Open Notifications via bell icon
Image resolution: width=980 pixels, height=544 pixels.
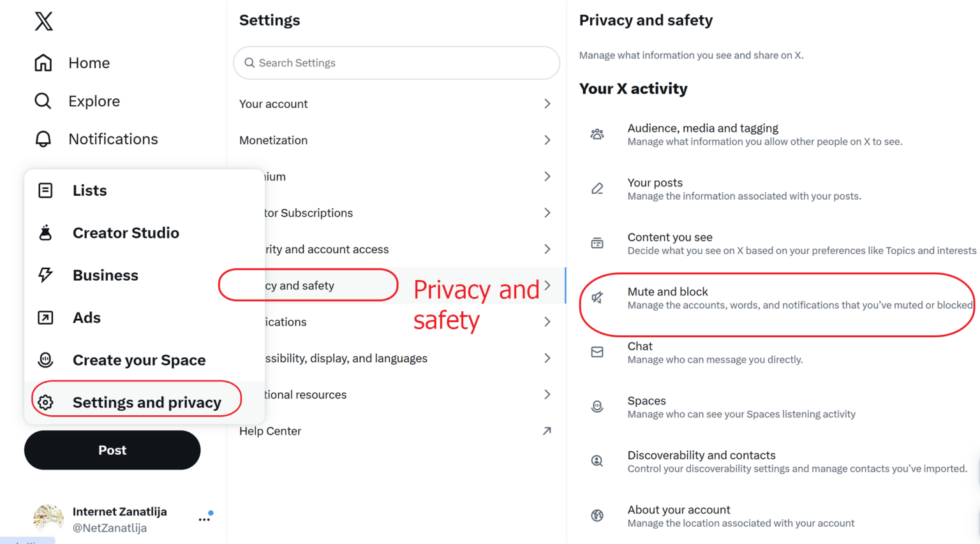pyautogui.click(x=43, y=139)
